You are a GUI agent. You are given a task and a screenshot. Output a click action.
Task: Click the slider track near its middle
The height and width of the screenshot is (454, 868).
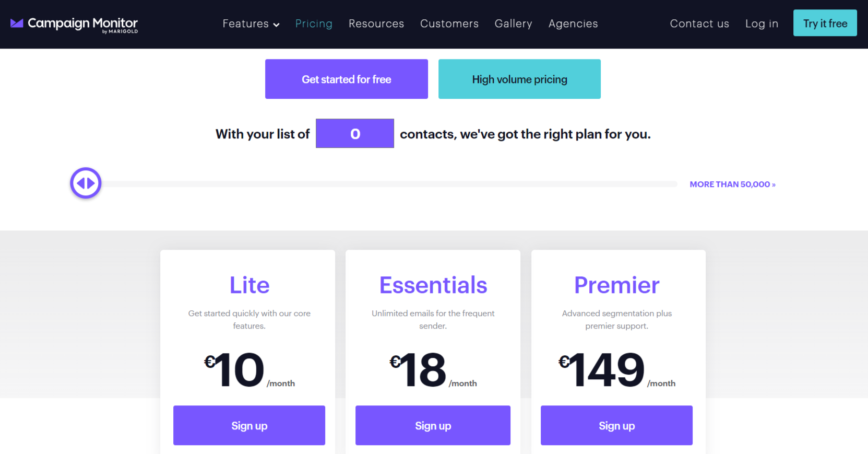[x=389, y=184]
